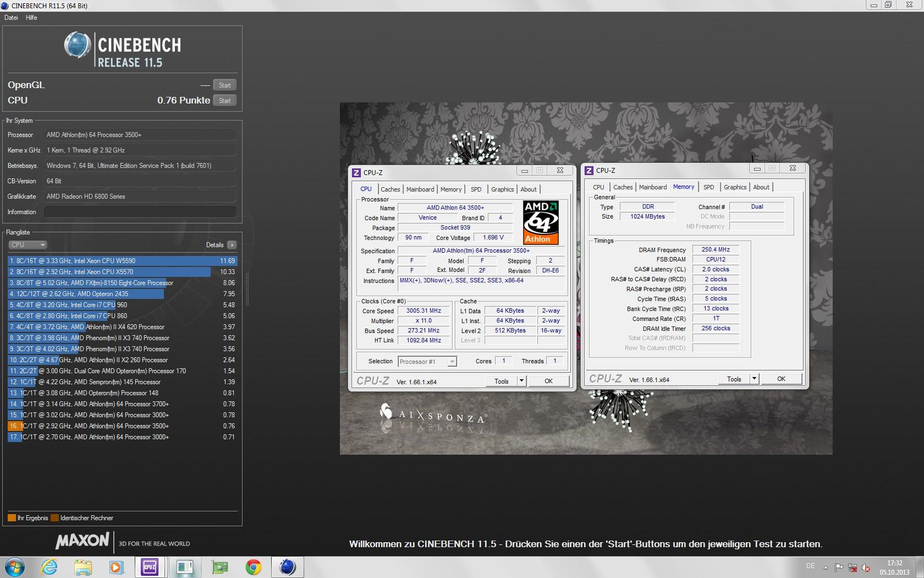Open Caches tab in CPU-Z CPU window
This screenshot has width=924, height=578.
(x=391, y=189)
